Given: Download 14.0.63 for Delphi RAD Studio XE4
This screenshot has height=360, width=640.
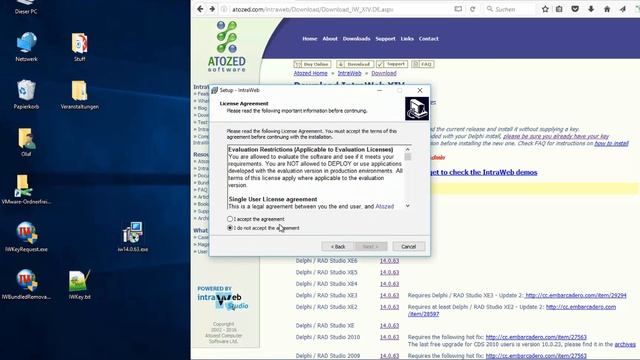Looking at the screenshot, I should point(389,284).
